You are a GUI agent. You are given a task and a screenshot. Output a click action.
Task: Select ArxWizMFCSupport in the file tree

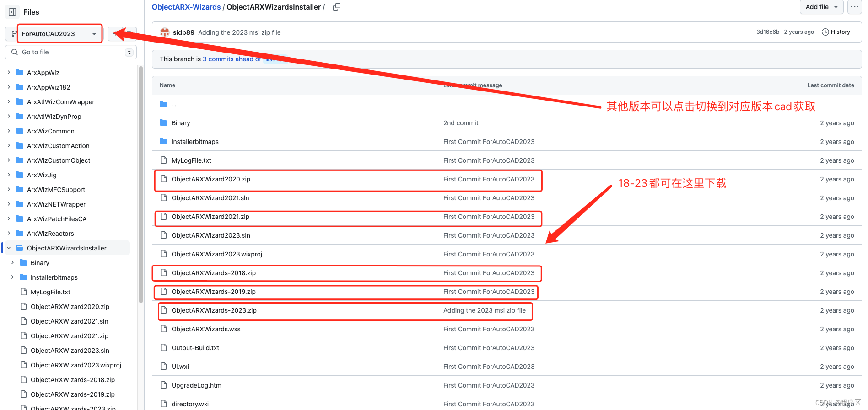pyautogui.click(x=56, y=190)
